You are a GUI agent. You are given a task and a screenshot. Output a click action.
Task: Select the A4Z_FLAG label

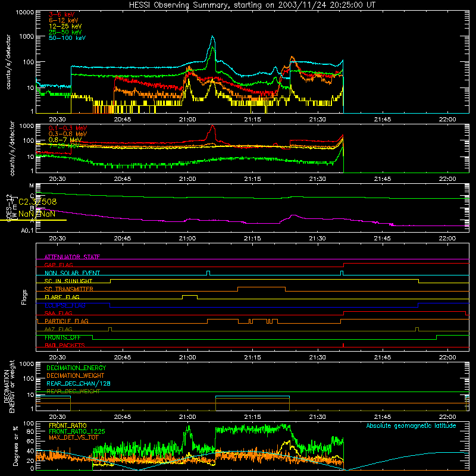pos(58,329)
